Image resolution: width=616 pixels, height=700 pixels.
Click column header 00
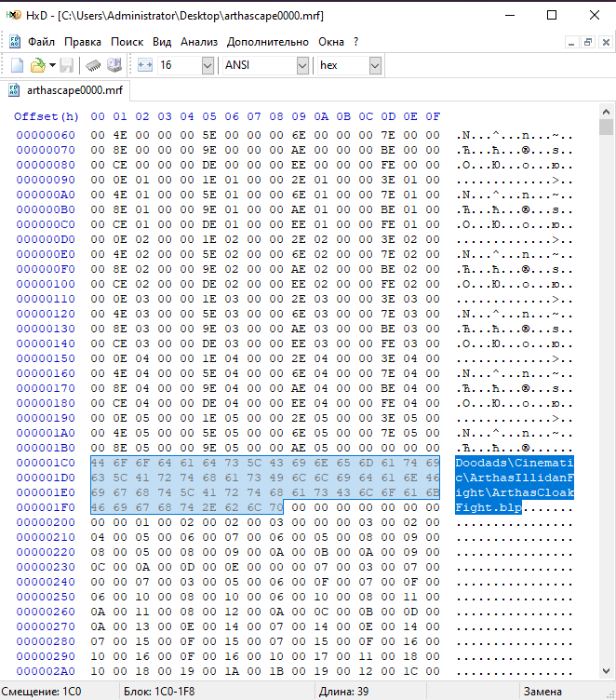tap(98, 116)
